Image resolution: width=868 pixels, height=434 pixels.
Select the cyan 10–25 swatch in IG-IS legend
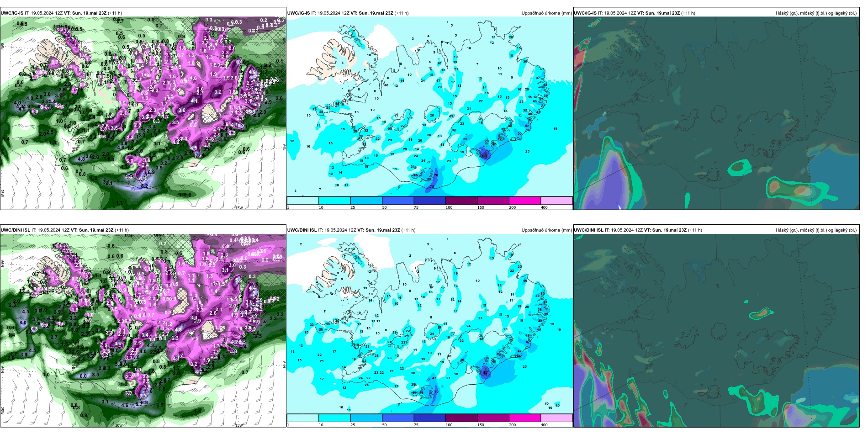[334, 201]
